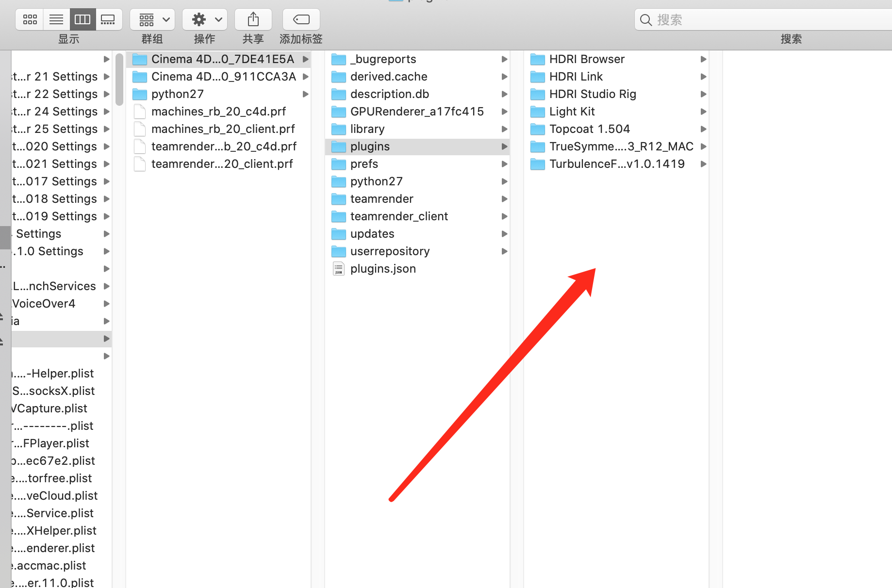
Task: Select teamrender...b_20_c4d.prf file icon
Action: coord(140,147)
